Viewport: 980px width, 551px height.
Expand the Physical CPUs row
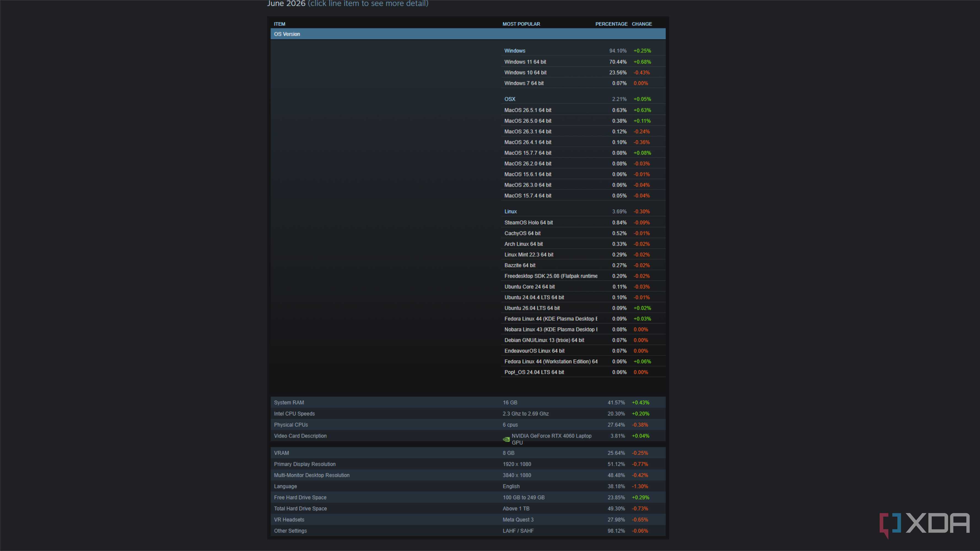[468, 424]
